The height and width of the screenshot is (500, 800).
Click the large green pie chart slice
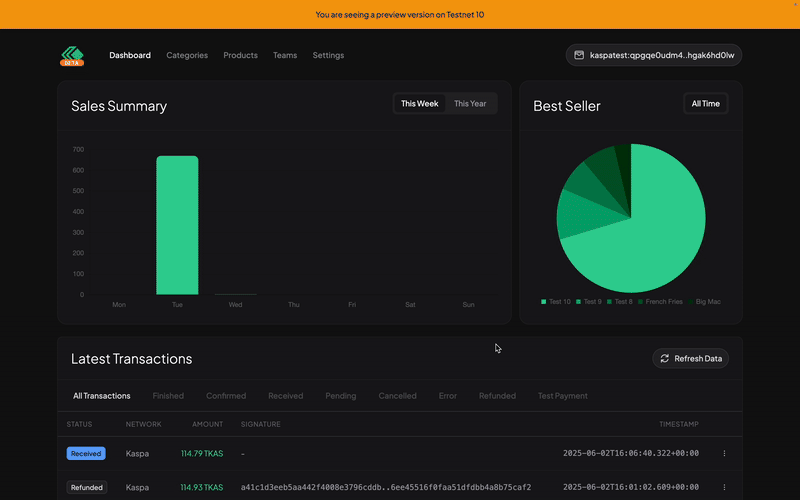(650, 240)
